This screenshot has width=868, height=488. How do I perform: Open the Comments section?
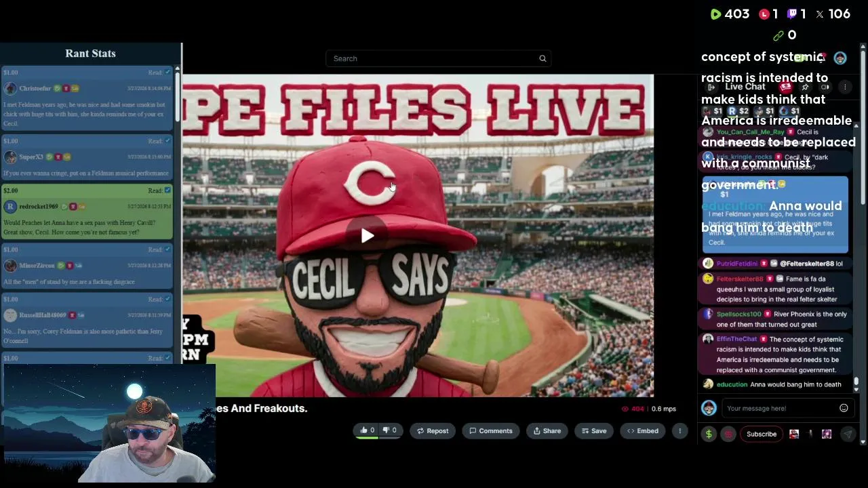(x=491, y=430)
